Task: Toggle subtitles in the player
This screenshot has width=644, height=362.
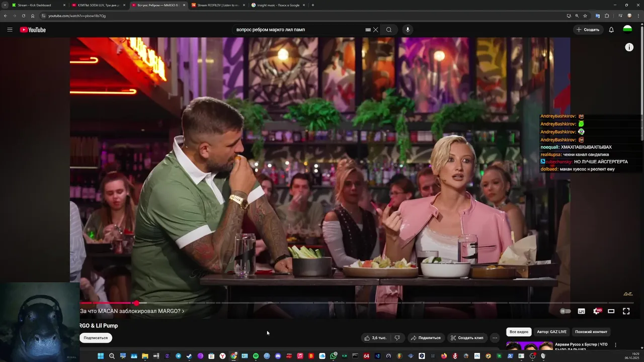Action: coord(581,311)
